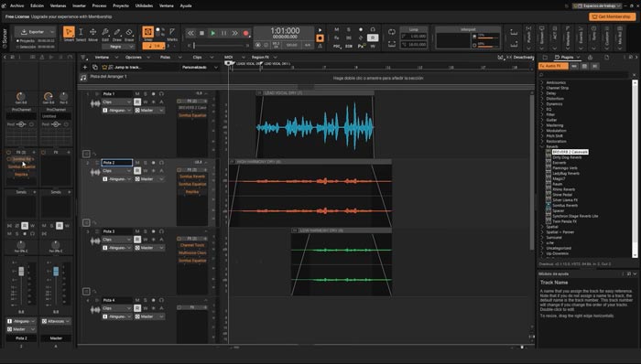Pick the Edit tool
641x364 pixels.
[x=105, y=32]
